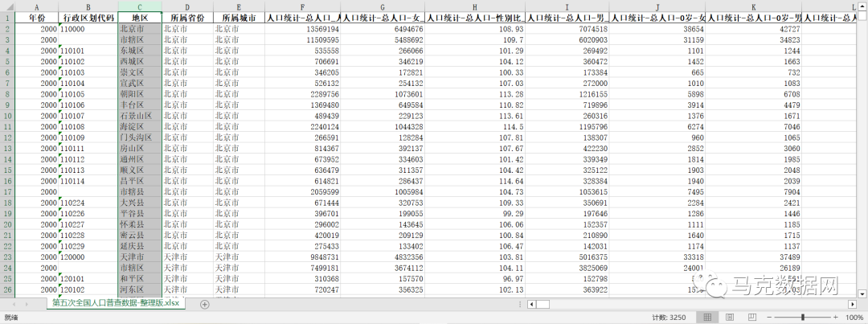This screenshot has width=868, height=324.
Task: Click the zoom in plus button
Action: (x=837, y=317)
